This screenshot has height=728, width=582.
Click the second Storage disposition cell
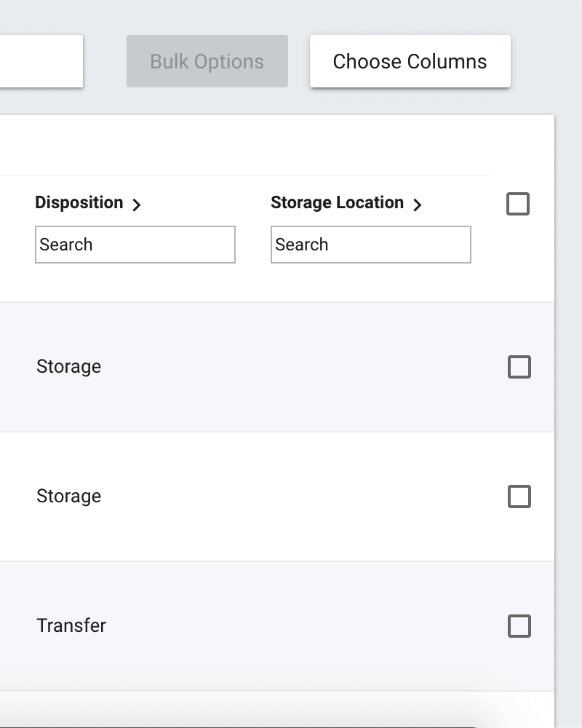pyautogui.click(x=68, y=496)
